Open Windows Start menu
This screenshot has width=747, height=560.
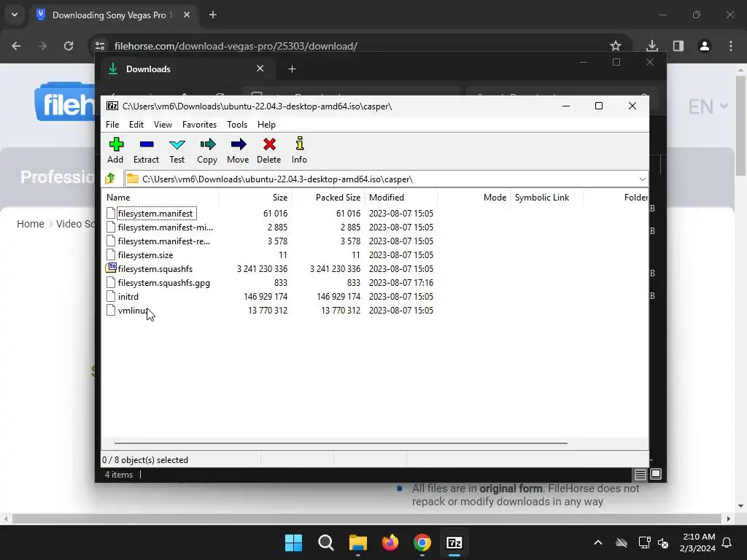pos(293,542)
